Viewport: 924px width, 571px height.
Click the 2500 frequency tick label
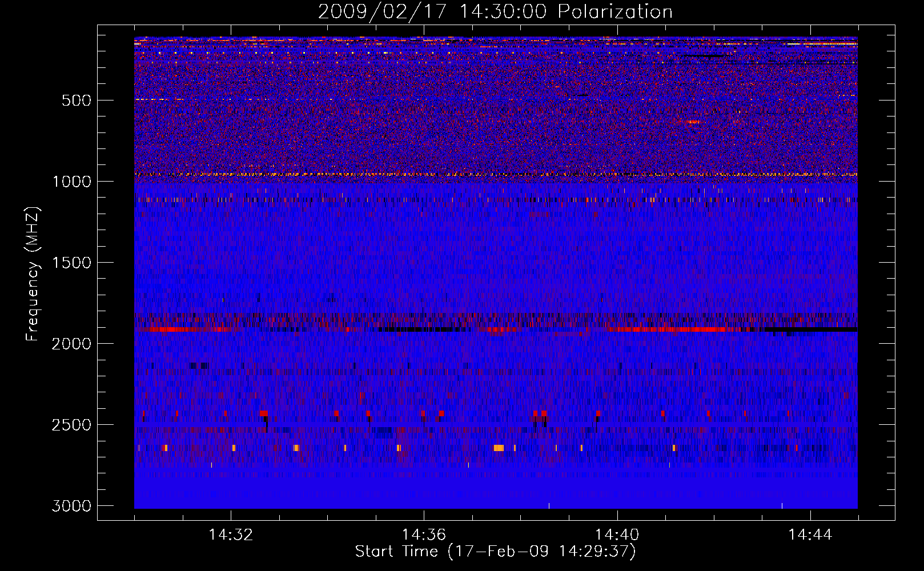pos(71,425)
